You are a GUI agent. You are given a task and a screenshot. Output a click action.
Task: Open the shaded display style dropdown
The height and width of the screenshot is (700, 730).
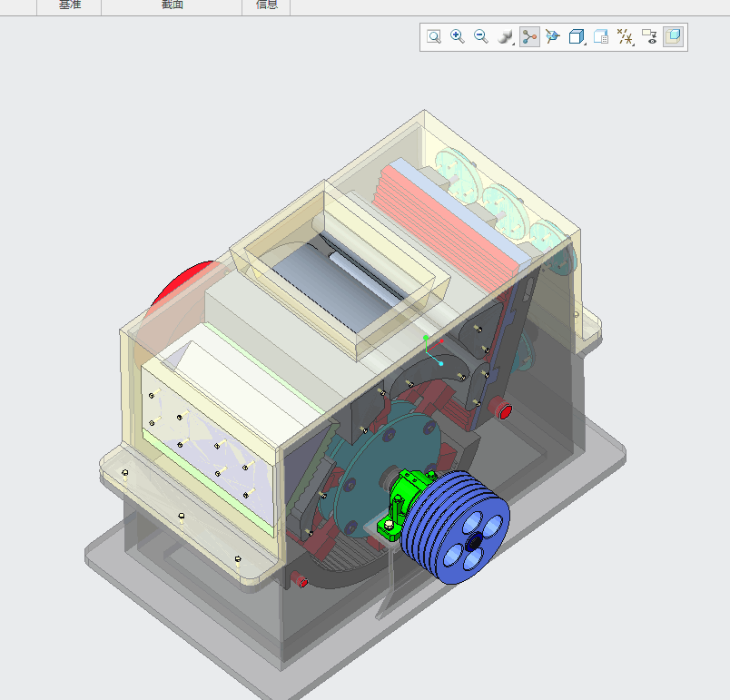coord(506,36)
